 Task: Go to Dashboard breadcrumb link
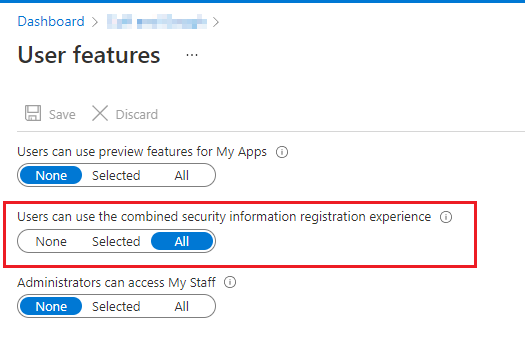tap(51, 21)
